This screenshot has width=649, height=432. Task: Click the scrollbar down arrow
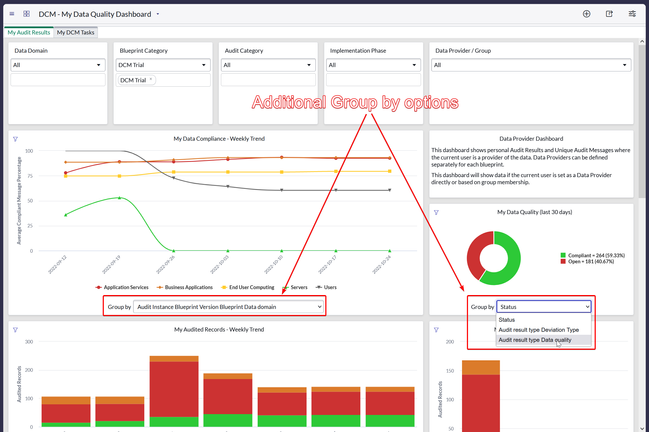[642, 429]
